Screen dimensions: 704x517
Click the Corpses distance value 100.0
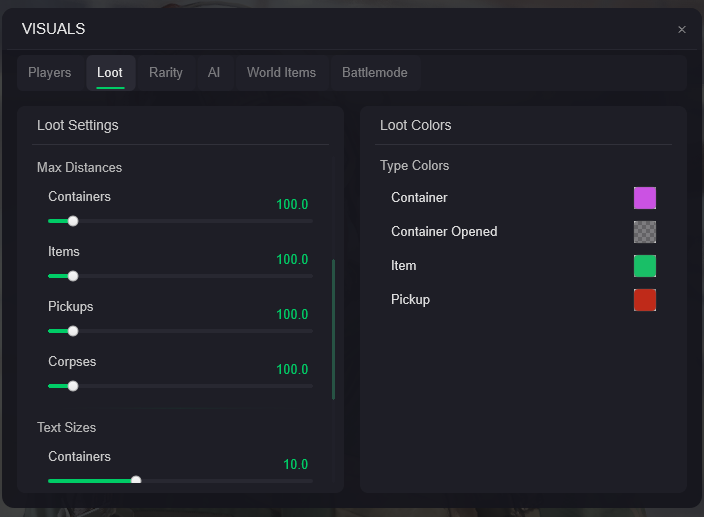click(292, 370)
